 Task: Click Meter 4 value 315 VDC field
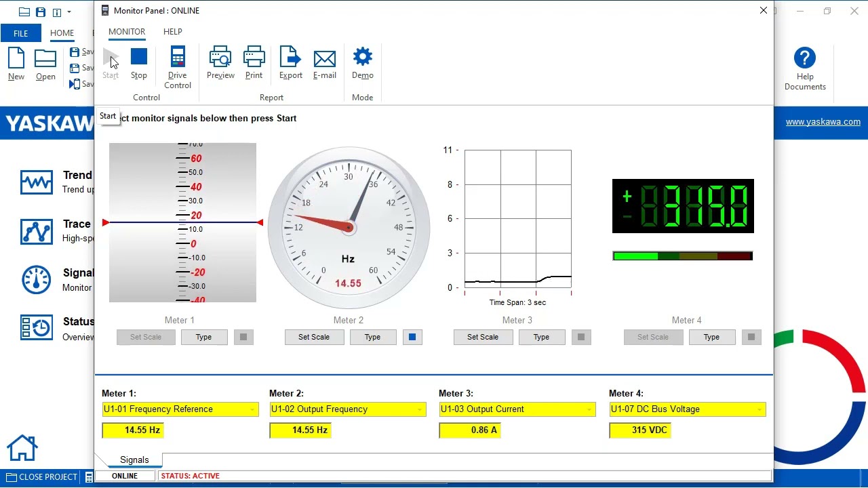640,430
